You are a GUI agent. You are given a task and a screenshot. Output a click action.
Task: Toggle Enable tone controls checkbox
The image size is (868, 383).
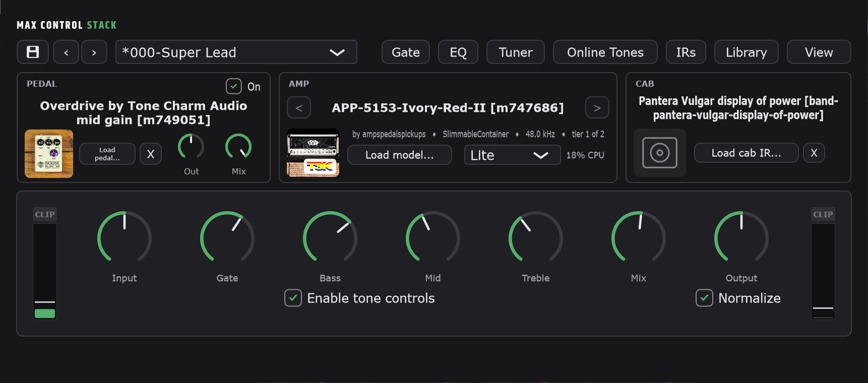click(x=293, y=298)
